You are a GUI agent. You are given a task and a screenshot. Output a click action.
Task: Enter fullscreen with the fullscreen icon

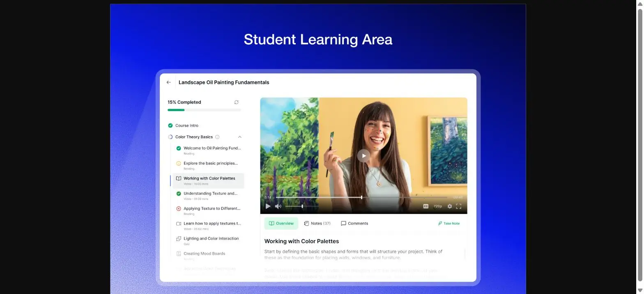pos(459,206)
